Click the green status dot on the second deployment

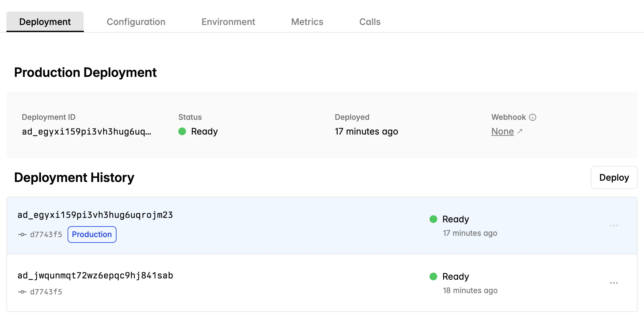point(433,276)
